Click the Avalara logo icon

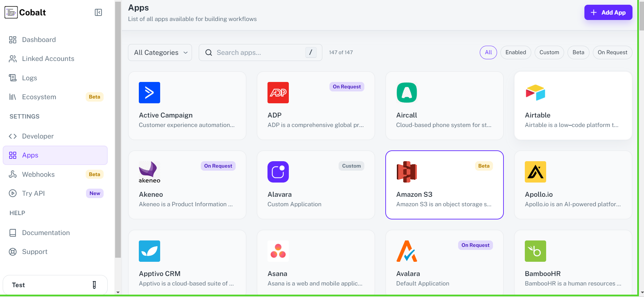point(407,251)
